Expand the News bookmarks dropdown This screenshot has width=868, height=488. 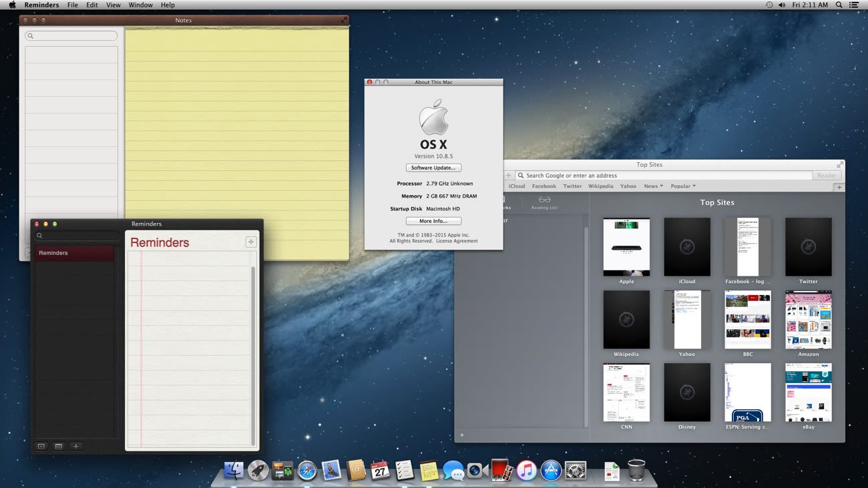[653, 186]
